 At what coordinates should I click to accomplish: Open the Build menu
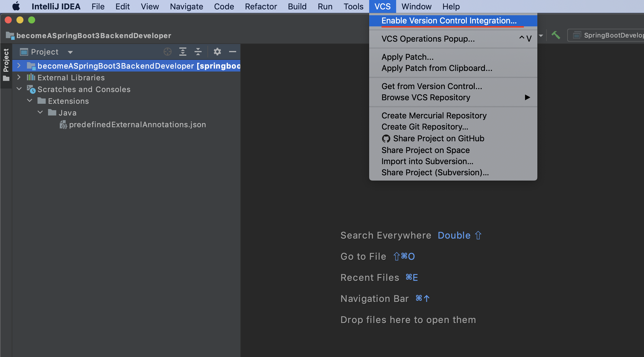(x=297, y=6)
